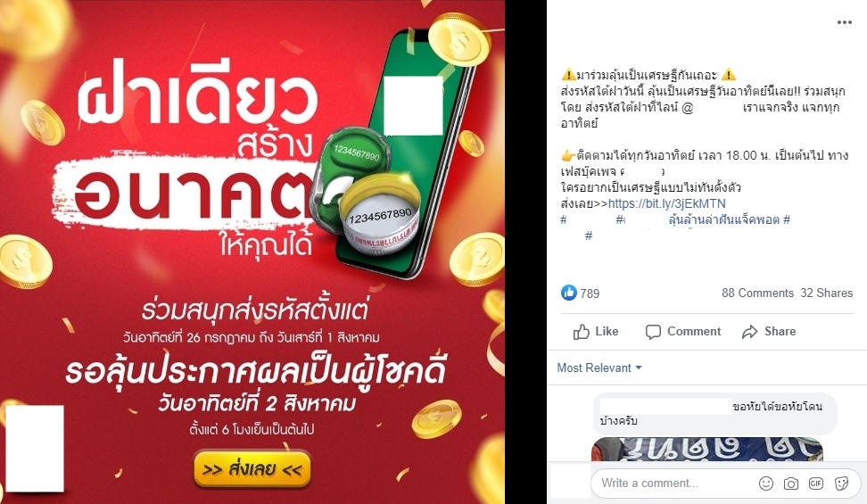Click the blue like reaction icon
Viewport: 867px width, 504px height.
(x=568, y=293)
